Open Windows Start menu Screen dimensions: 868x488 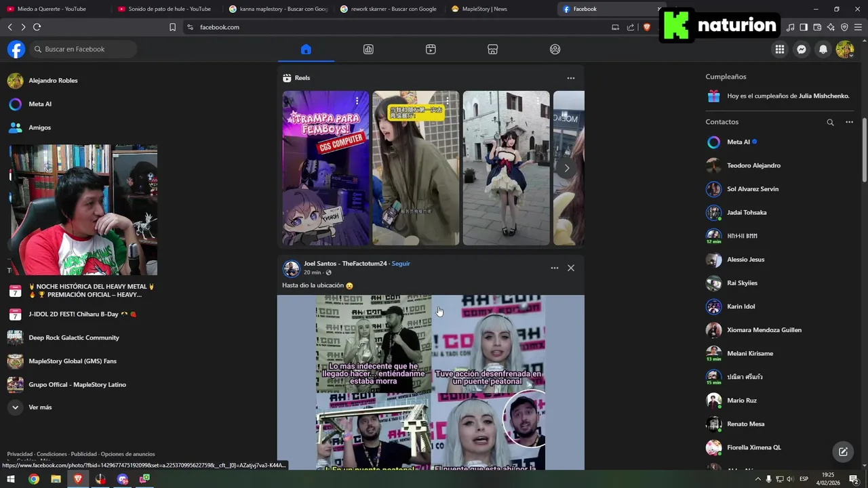coord(11,479)
